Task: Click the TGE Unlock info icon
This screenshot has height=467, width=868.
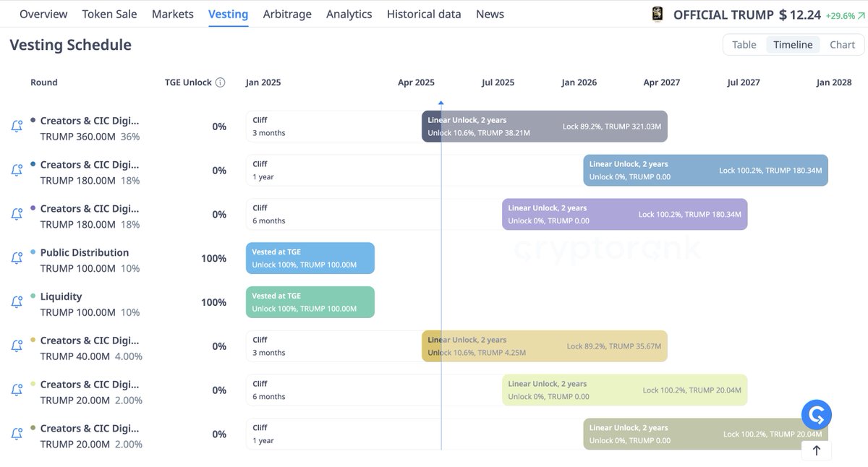Action: click(x=221, y=82)
